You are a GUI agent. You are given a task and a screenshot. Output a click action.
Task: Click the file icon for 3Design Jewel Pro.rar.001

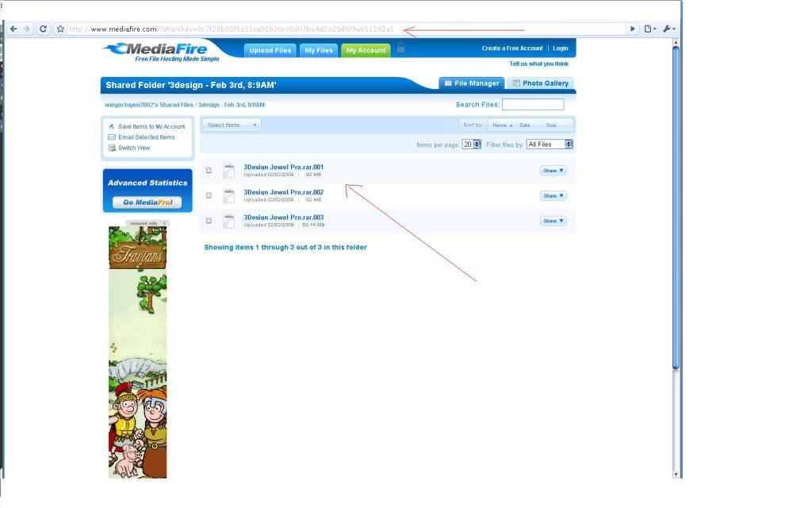click(x=229, y=171)
